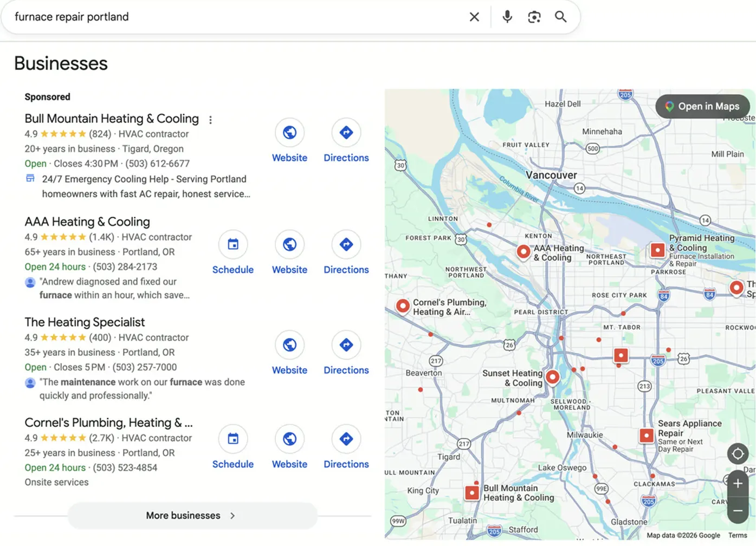Click the Businesses heading
Screen dimensions: 756x546
pos(61,63)
